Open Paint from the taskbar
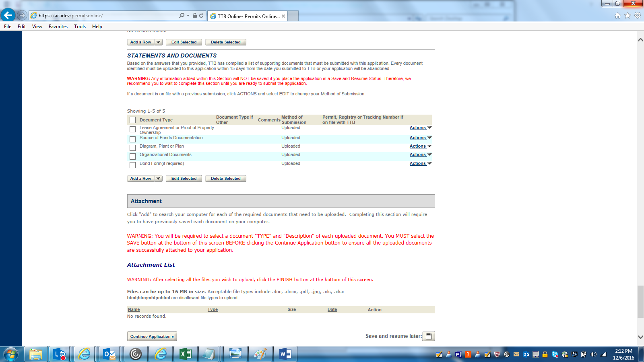Viewport: 644px width, 362px height. pos(260,354)
